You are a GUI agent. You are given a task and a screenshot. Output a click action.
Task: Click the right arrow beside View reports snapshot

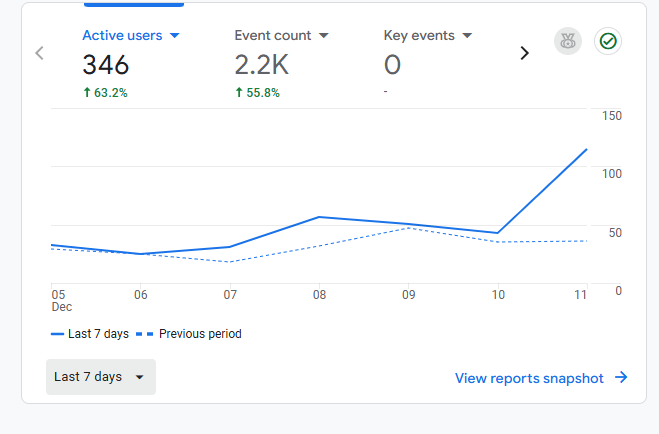621,377
